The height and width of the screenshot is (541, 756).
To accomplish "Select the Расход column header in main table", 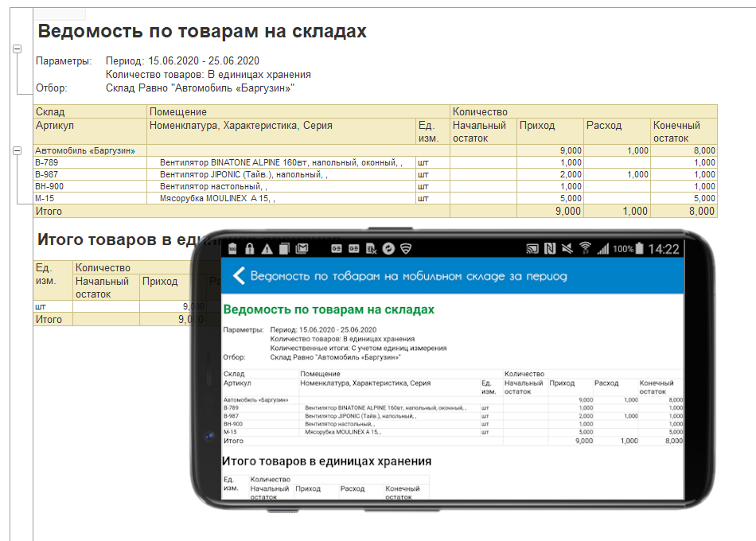I will click(x=617, y=131).
